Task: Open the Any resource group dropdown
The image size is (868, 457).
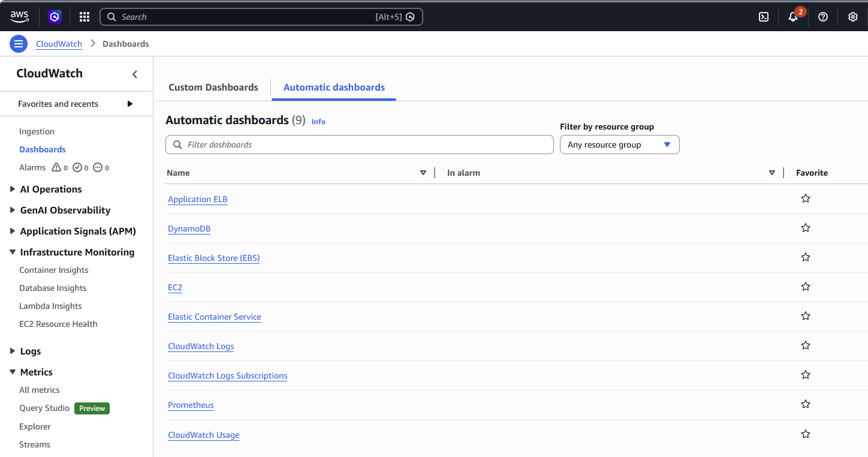Action: tap(619, 145)
